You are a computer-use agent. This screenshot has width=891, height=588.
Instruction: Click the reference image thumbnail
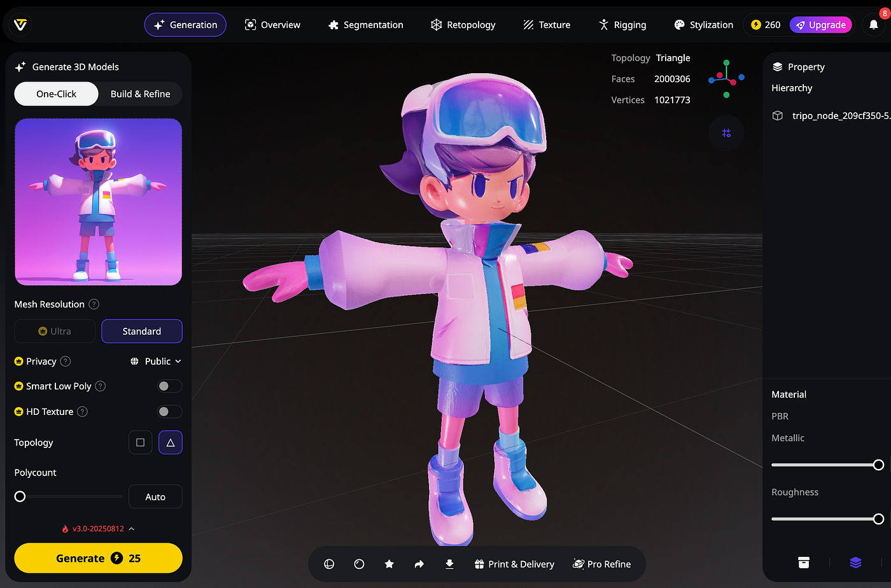coord(98,202)
